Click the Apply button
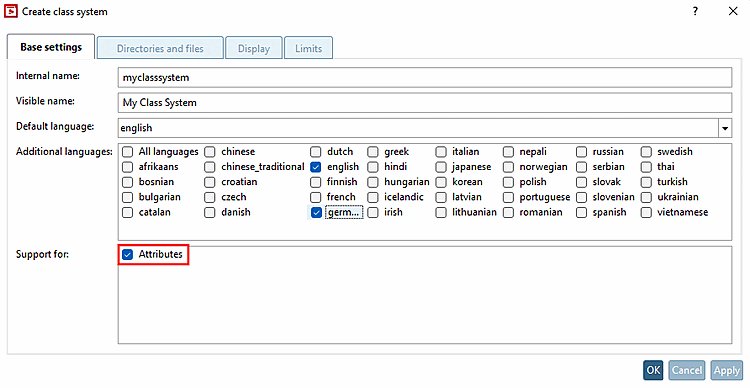750x388 pixels. (x=727, y=370)
